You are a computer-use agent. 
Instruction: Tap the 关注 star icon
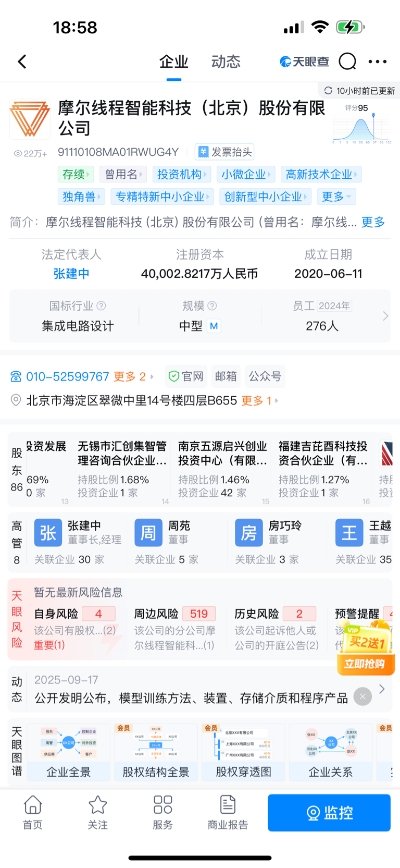[98, 805]
